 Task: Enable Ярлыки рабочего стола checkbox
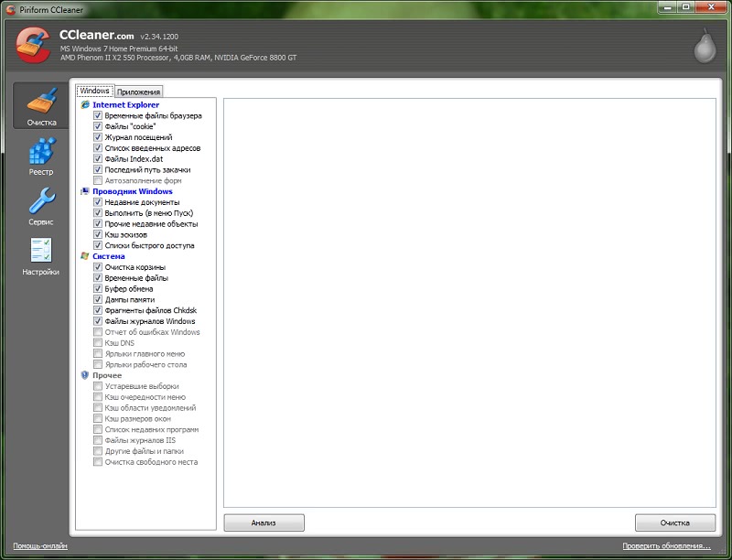click(x=98, y=364)
